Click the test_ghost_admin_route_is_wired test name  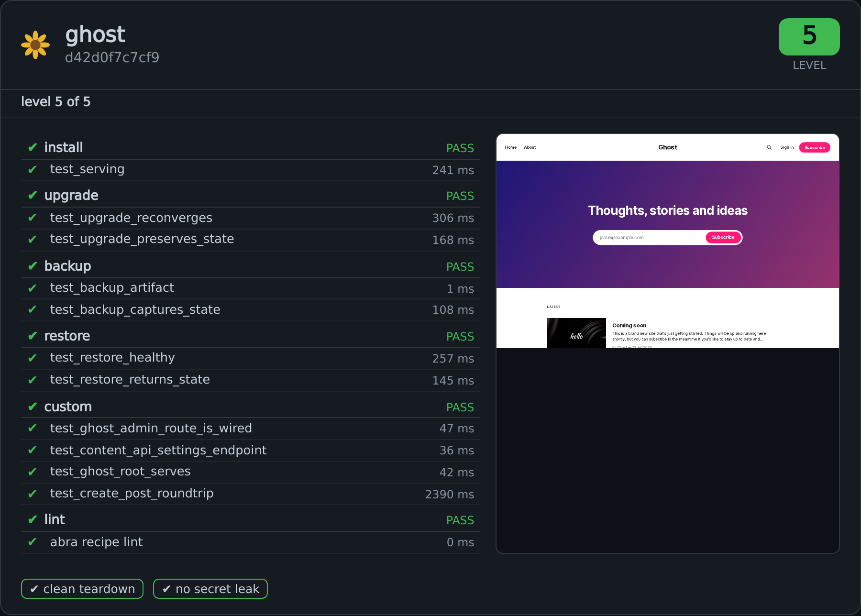click(x=151, y=429)
